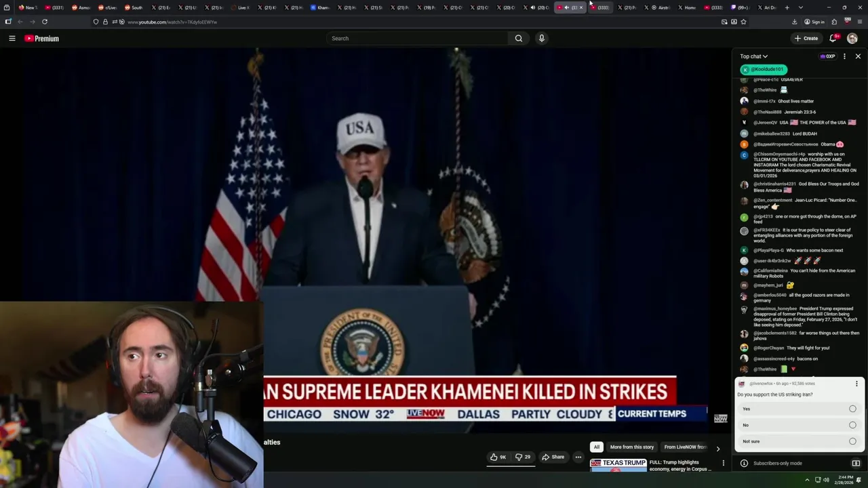
Task: Click chat message by @mikeballew3283
Action: pos(785,134)
